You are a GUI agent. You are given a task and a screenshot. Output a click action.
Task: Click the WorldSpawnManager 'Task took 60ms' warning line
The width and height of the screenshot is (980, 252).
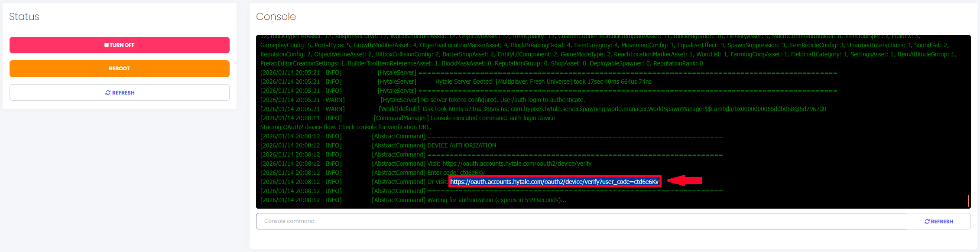[x=543, y=109]
